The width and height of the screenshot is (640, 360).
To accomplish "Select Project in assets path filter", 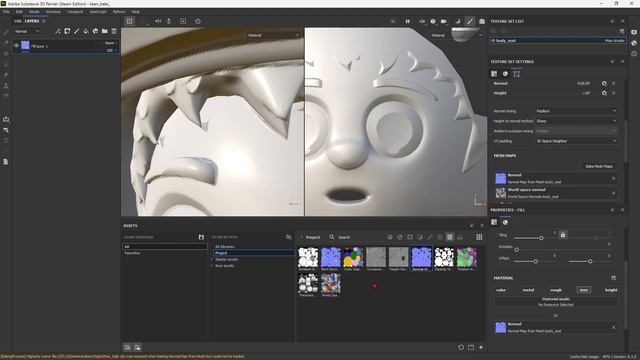I will (x=253, y=253).
